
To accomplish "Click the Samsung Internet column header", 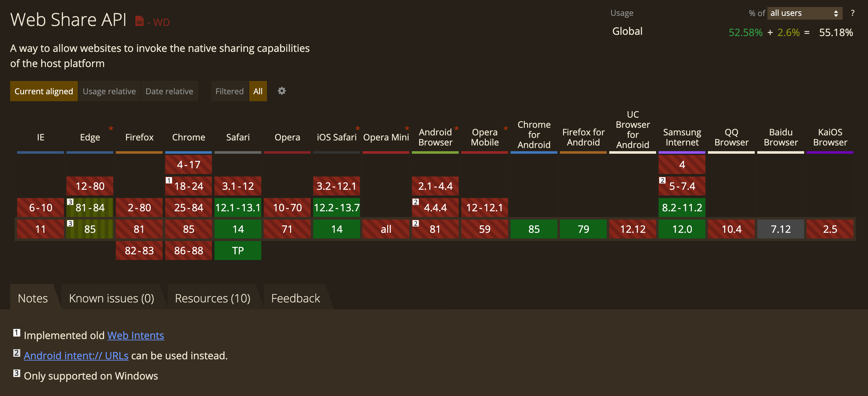I will 682,137.
